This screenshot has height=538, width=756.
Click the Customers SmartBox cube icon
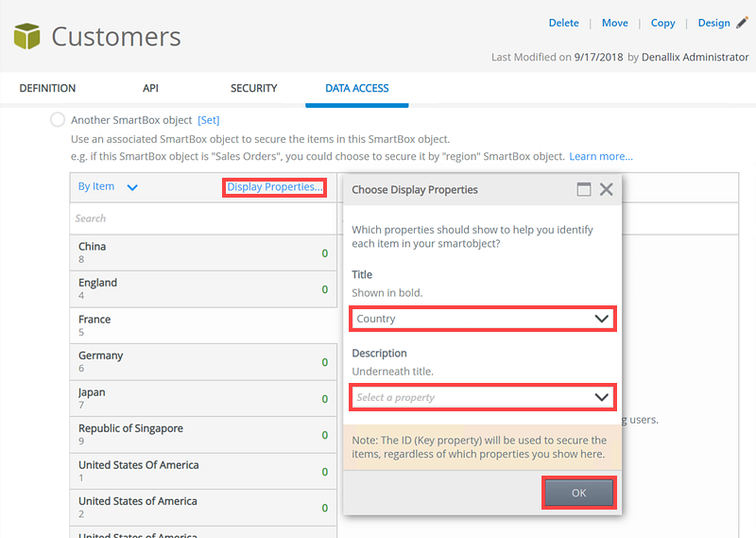(26, 37)
